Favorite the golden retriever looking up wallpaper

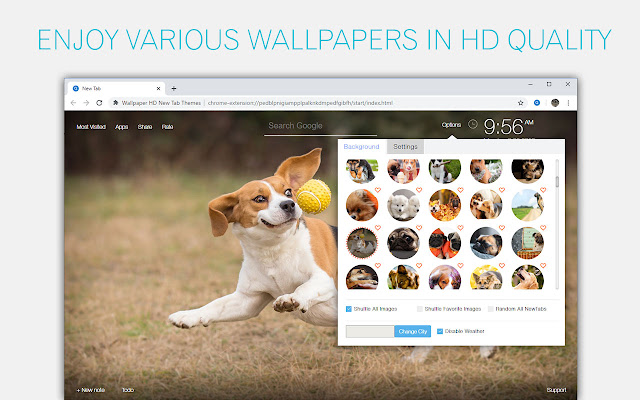coord(543,266)
